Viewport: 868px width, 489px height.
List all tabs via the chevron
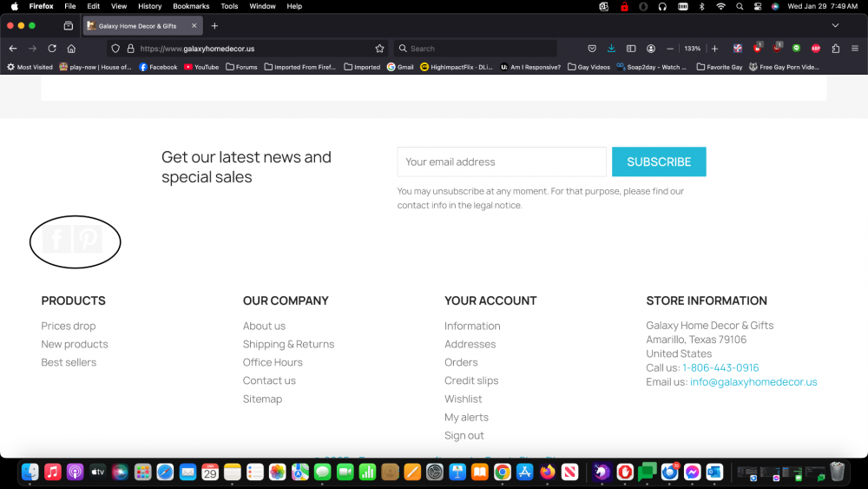[835, 26]
